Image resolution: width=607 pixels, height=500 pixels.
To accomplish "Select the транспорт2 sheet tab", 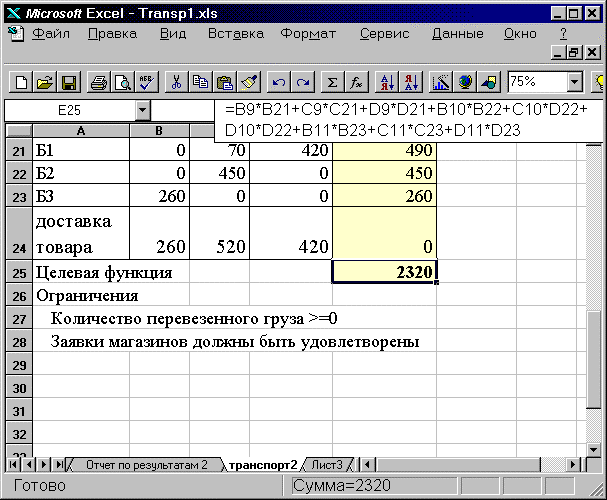I will tap(263, 464).
